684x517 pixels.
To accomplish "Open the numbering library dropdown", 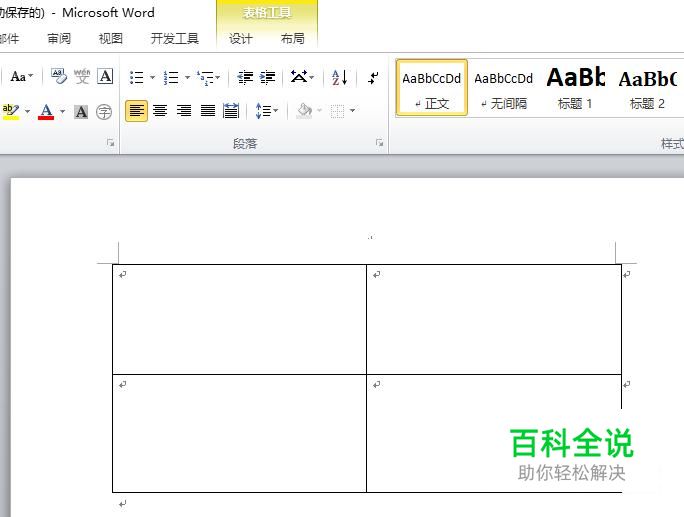I will (187, 78).
